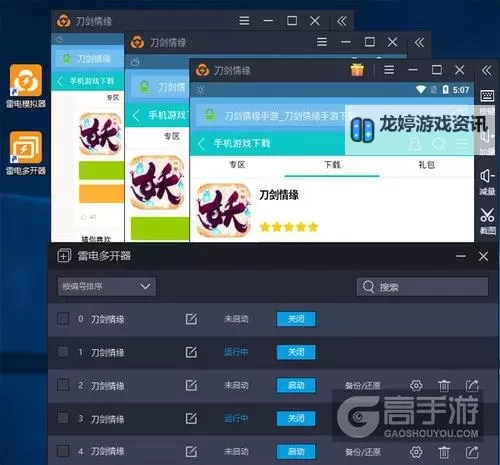Open settings gear for instance 2

pyautogui.click(x=416, y=386)
